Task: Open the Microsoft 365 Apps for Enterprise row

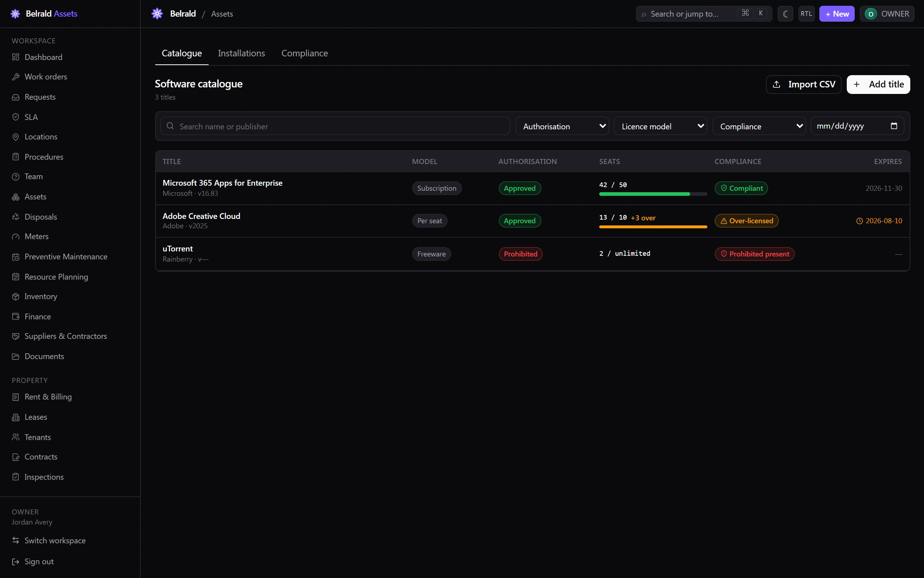Action: click(x=532, y=188)
